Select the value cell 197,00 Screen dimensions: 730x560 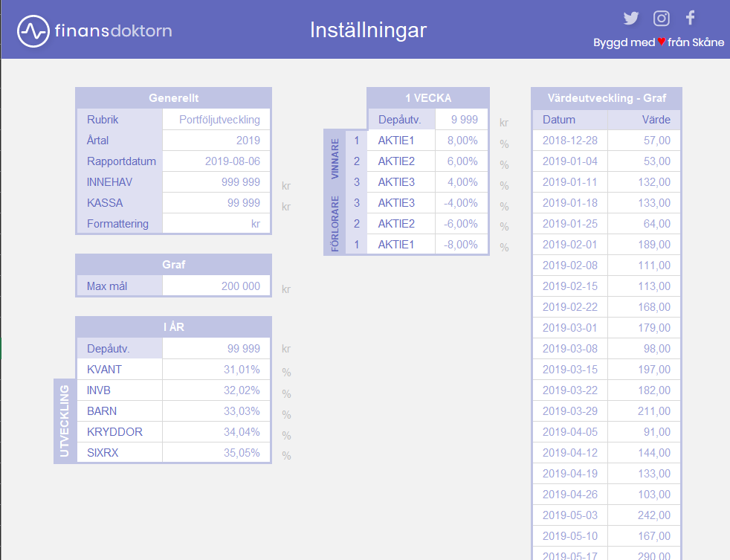click(x=644, y=370)
